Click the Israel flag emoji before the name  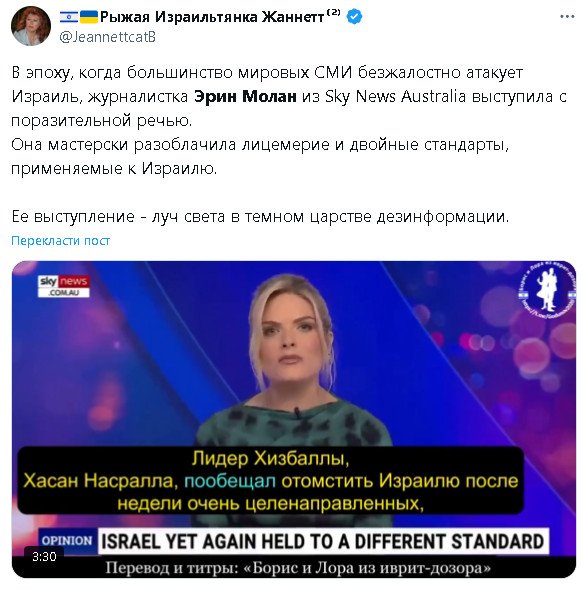(69, 17)
